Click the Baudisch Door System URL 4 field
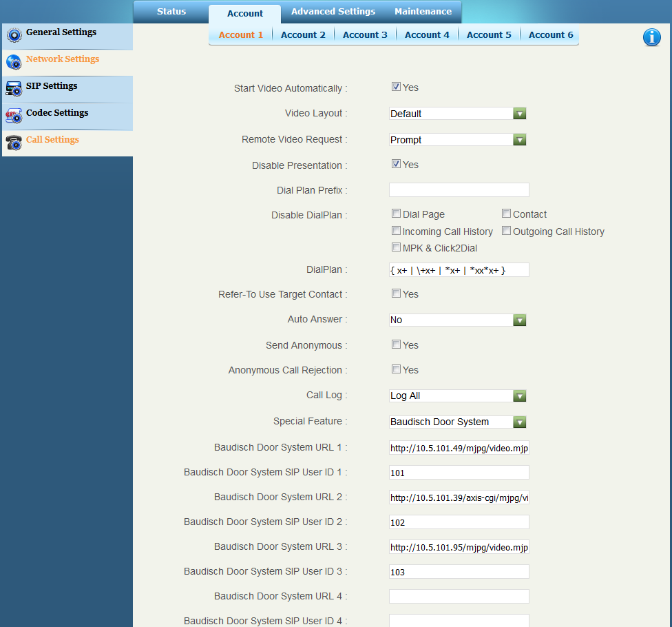 (x=459, y=597)
